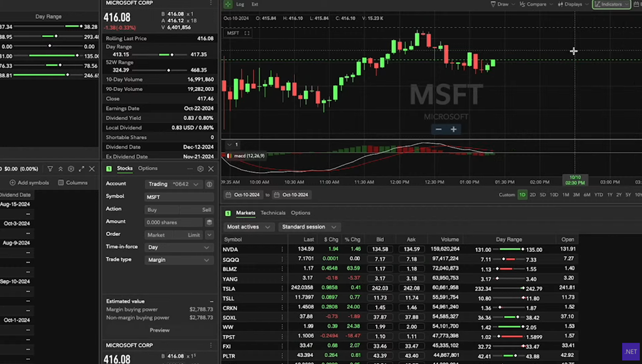Open trade ticket settings gear
This screenshot has width=642, height=364.
pos(201,169)
